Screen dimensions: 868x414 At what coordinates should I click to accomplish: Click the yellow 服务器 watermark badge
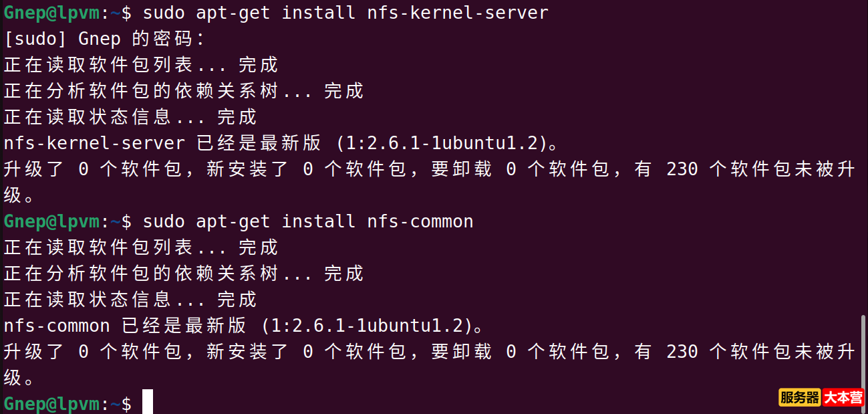click(799, 398)
